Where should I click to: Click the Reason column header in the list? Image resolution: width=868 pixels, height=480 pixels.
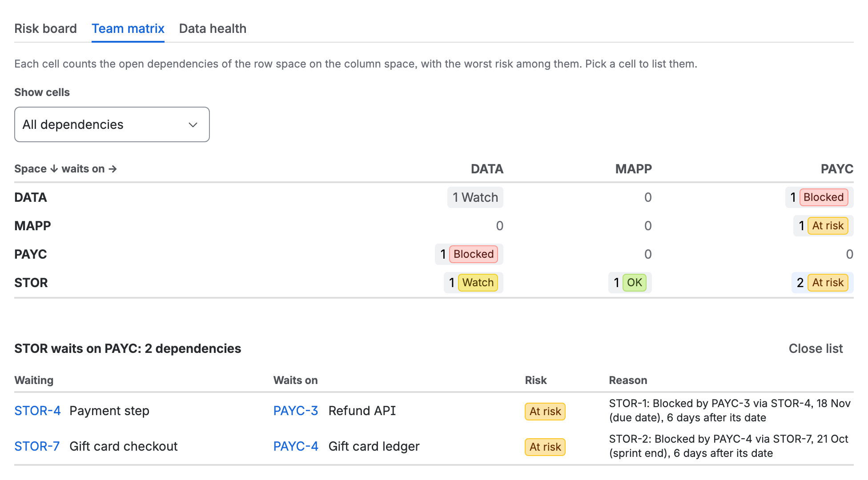point(628,380)
